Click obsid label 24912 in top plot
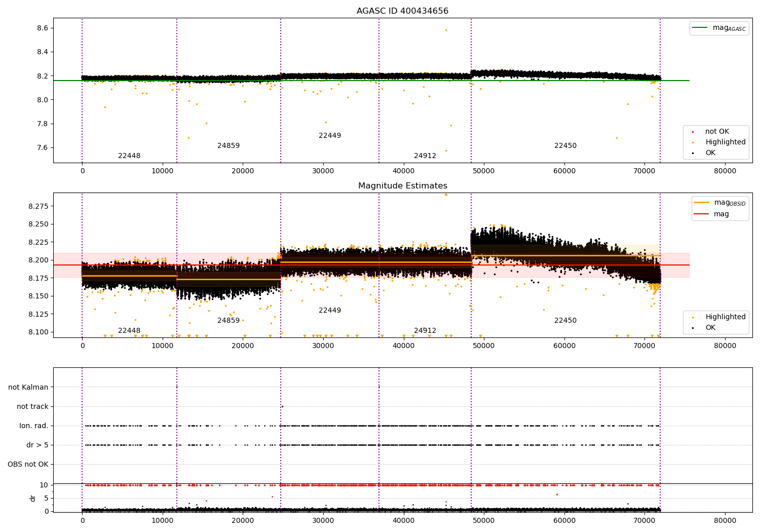The image size is (760, 532). [x=425, y=156]
